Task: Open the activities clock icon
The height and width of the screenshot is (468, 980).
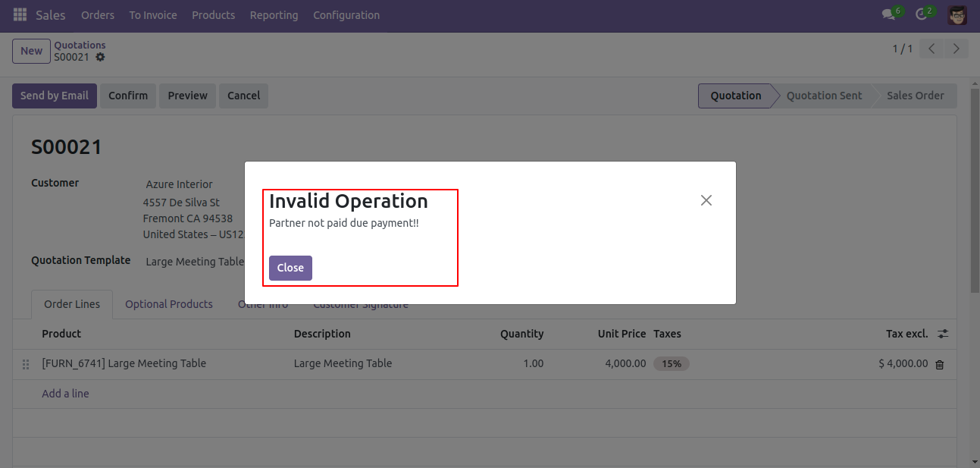Action: [922, 15]
